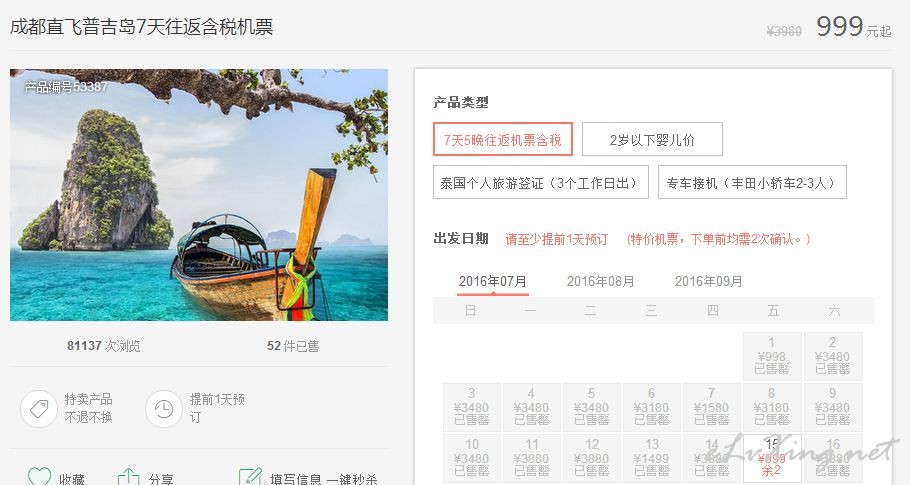Open the 2016年09月 month tab

[709, 281]
